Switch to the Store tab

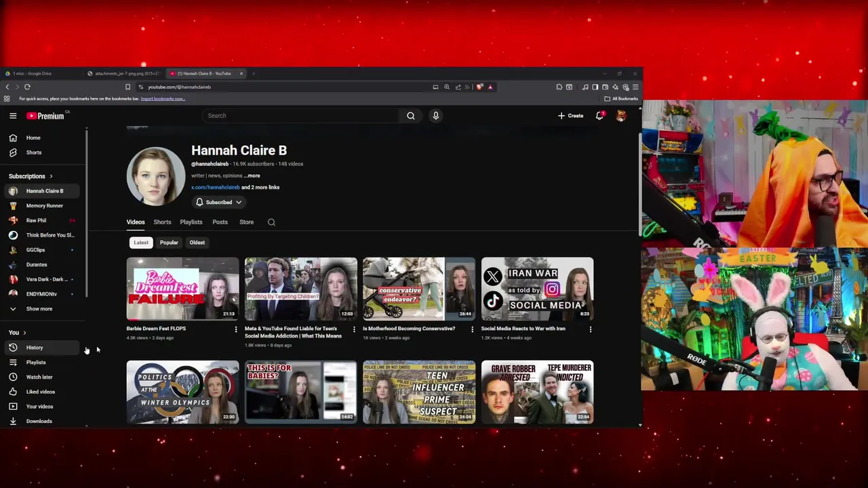coord(246,222)
